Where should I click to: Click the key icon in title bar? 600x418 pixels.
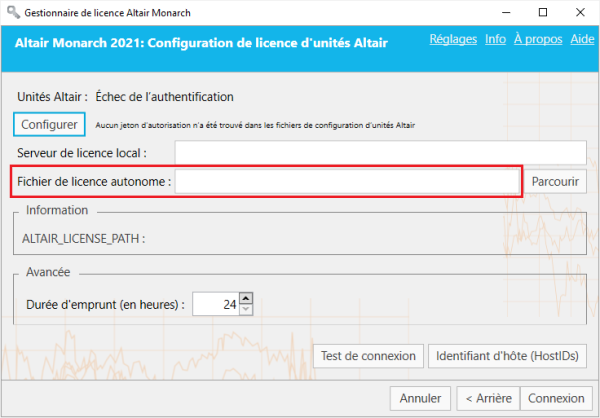click(x=11, y=12)
